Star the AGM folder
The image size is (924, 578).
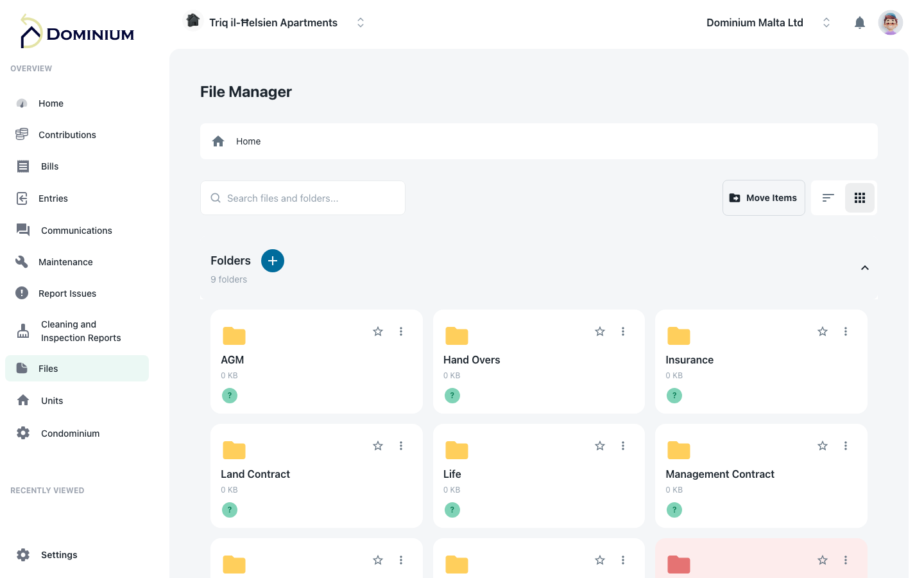[378, 331]
